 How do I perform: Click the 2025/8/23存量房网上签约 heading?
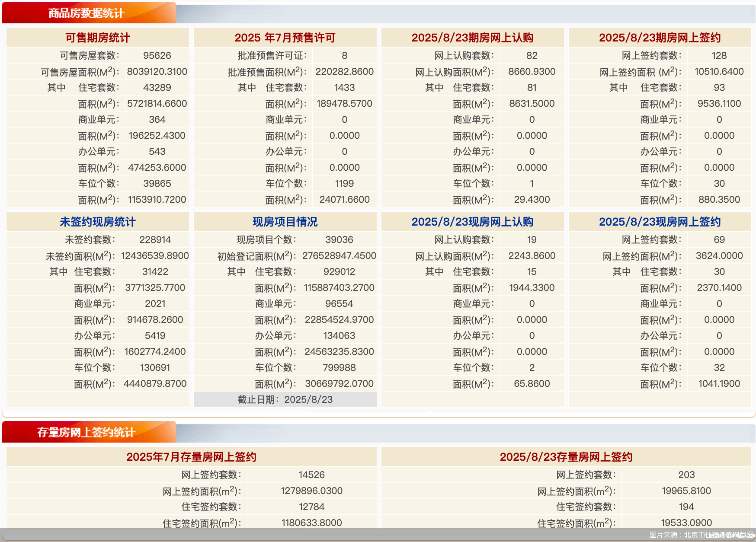click(567, 456)
